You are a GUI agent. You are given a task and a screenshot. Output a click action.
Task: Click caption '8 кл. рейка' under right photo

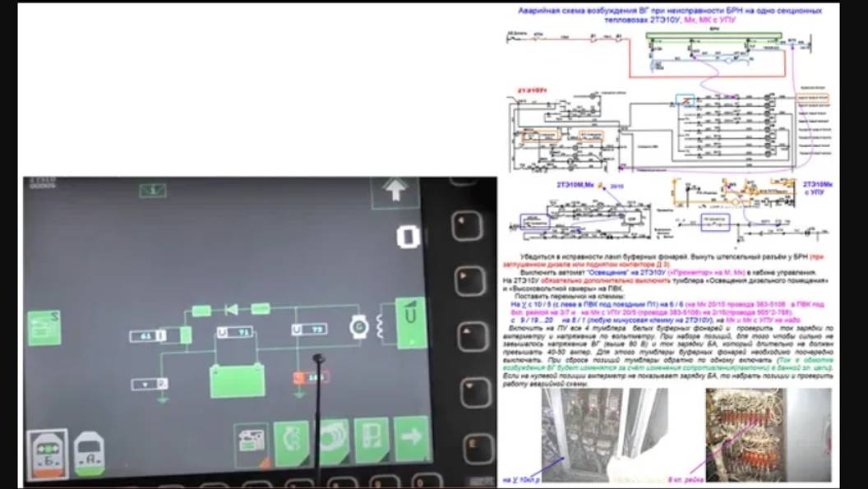point(686,480)
